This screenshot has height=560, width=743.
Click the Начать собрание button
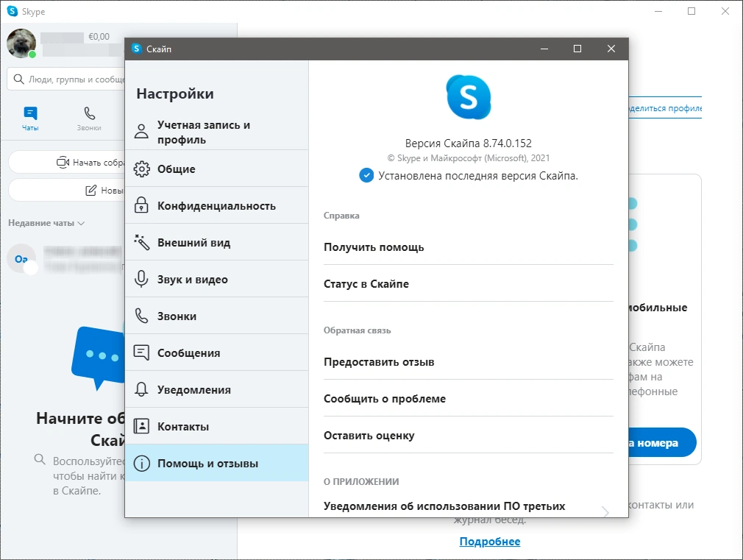67,162
